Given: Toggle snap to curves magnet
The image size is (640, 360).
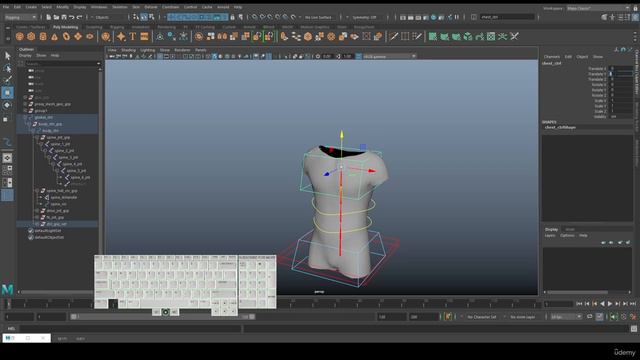Looking at the screenshot, I should pyautogui.click(x=262, y=17).
